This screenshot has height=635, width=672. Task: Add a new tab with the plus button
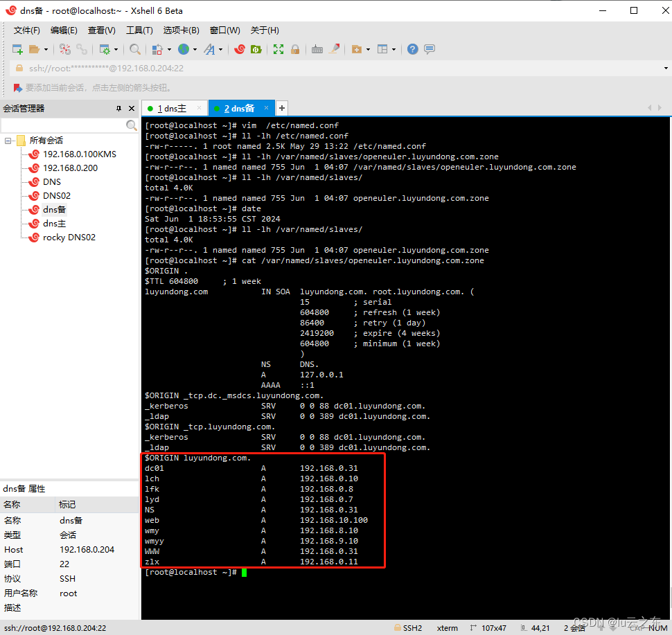pyautogui.click(x=281, y=108)
